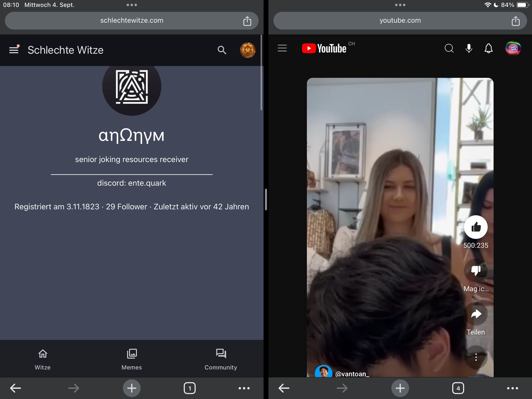The height and width of the screenshot is (399, 532).
Task: Click the Schlechte Witze search icon
Action: click(222, 50)
